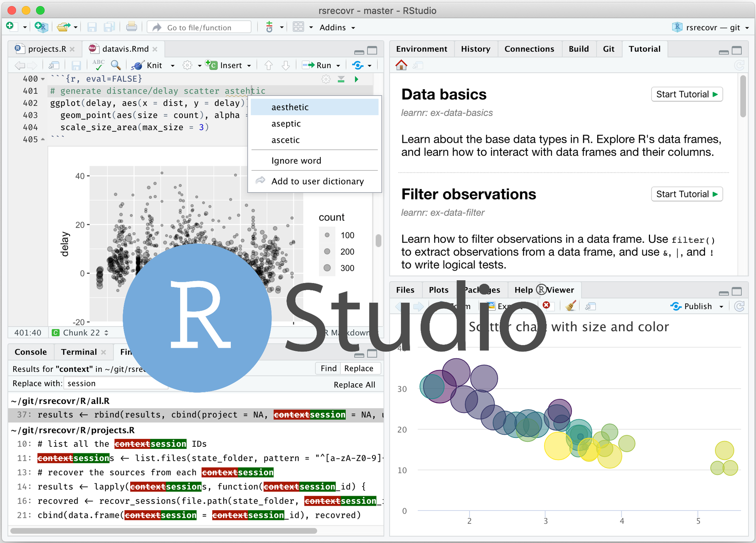Switch to the Plots tab
756x543 pixels.
click(439, 290)
